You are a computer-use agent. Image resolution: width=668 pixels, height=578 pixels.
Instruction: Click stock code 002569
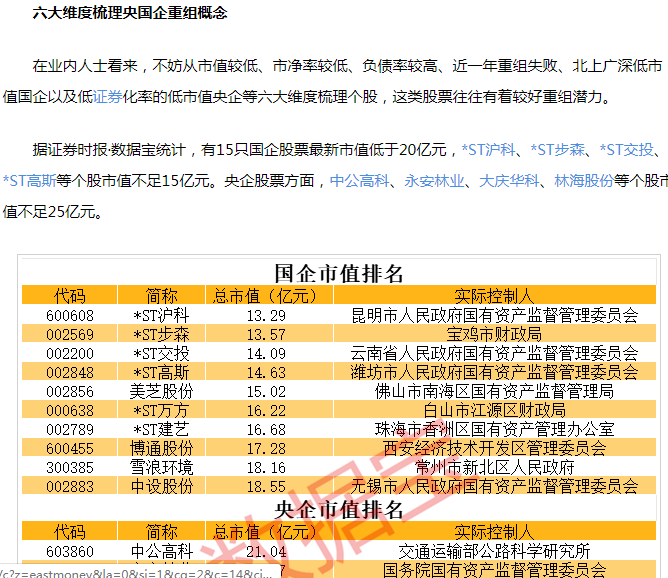(70, 334)
